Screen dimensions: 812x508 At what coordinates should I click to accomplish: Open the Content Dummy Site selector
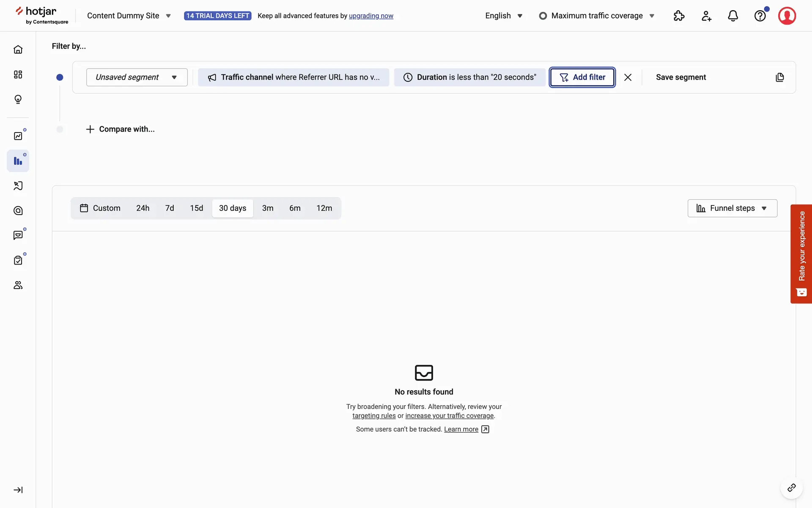coord(129,16)
